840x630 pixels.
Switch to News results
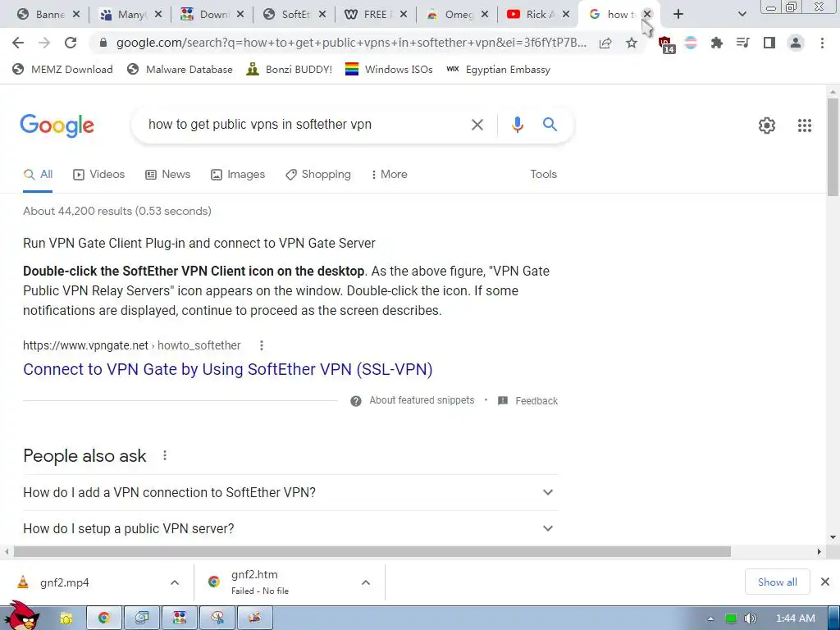point(168,175)
